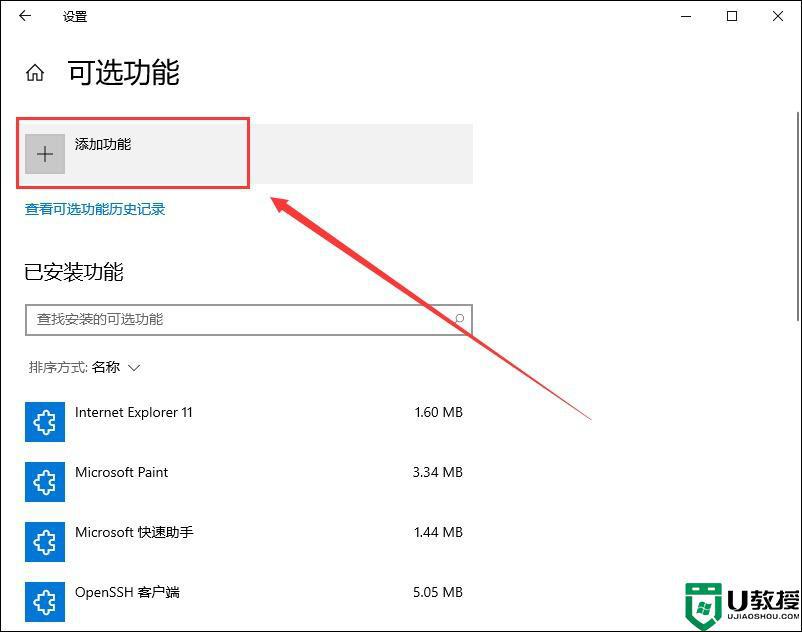Select the Internet Explorer 11 list entry
Screen dimensions: 802x632
tap(134, 412)
